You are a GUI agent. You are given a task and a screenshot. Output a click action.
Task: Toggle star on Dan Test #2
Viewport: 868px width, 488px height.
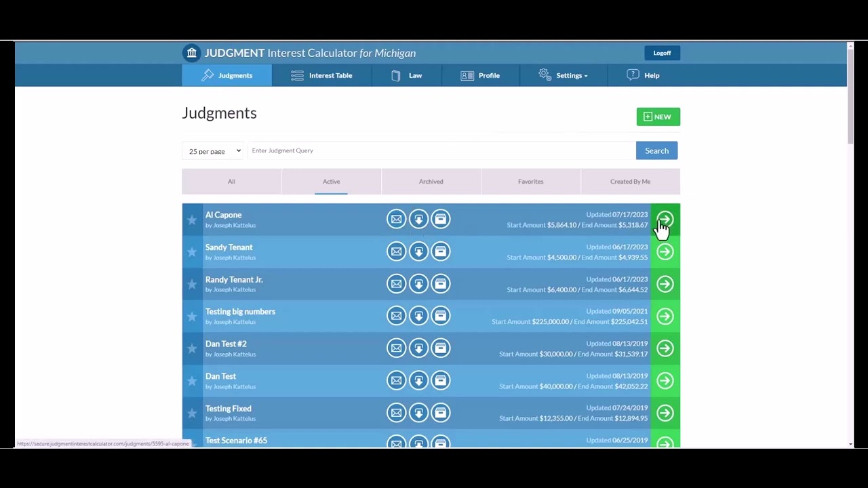[x=192, y=348]
